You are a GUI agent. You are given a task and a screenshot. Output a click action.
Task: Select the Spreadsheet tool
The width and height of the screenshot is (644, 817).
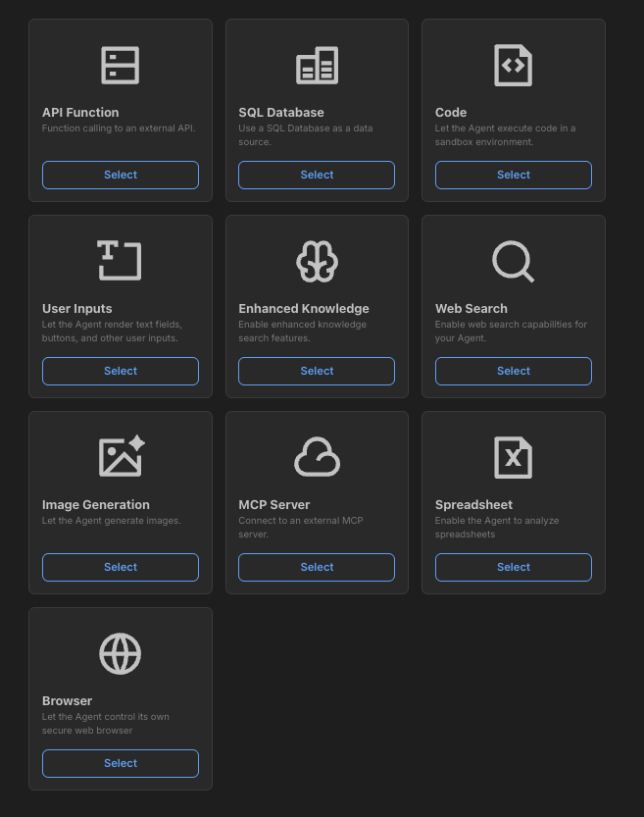click(x=514, y=568)
